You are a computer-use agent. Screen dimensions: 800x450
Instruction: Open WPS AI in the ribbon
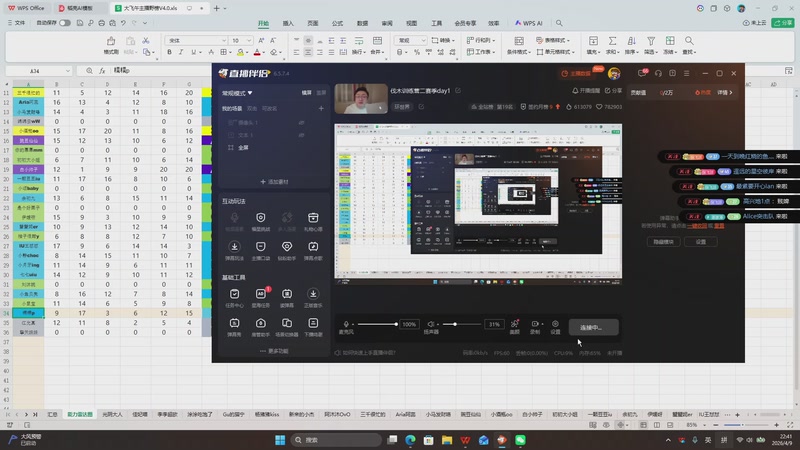tap(529, 23)
